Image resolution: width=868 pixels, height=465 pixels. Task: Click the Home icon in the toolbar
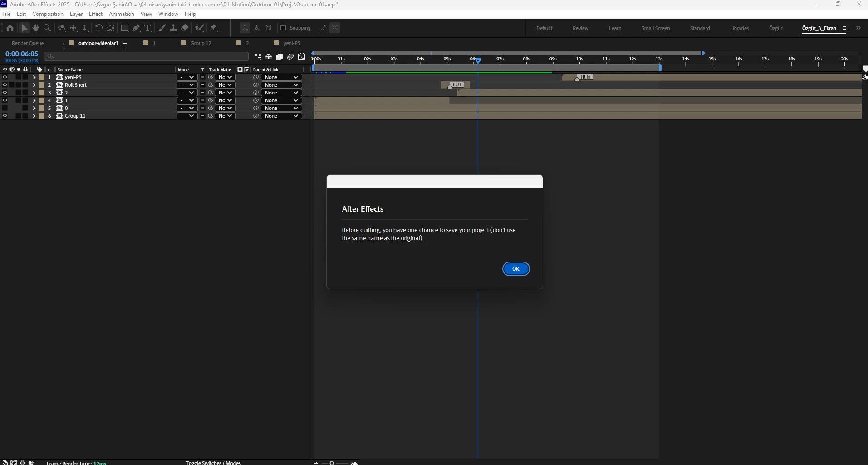pyautogui.click(x=10, y=28)
